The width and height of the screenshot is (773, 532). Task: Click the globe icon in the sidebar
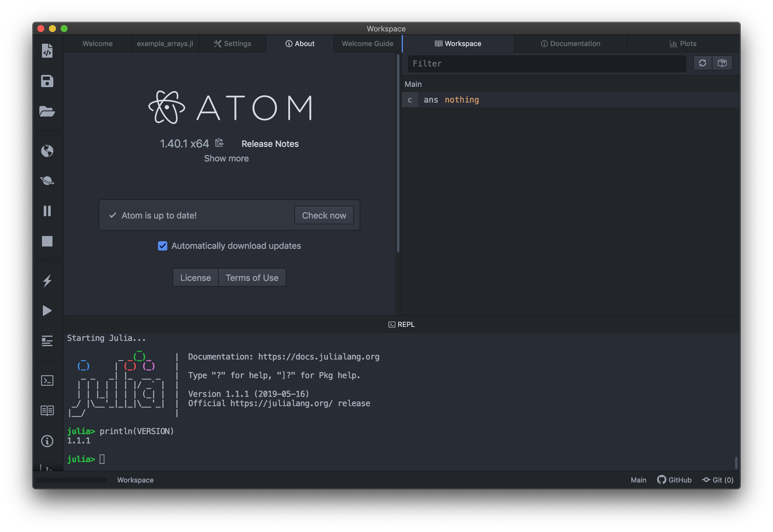coord(47,151)
